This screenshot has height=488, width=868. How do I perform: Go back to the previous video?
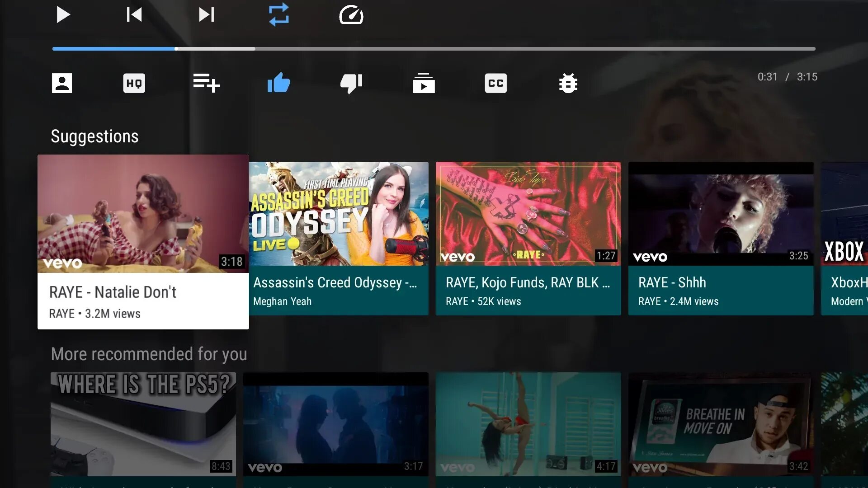[134, 15]
